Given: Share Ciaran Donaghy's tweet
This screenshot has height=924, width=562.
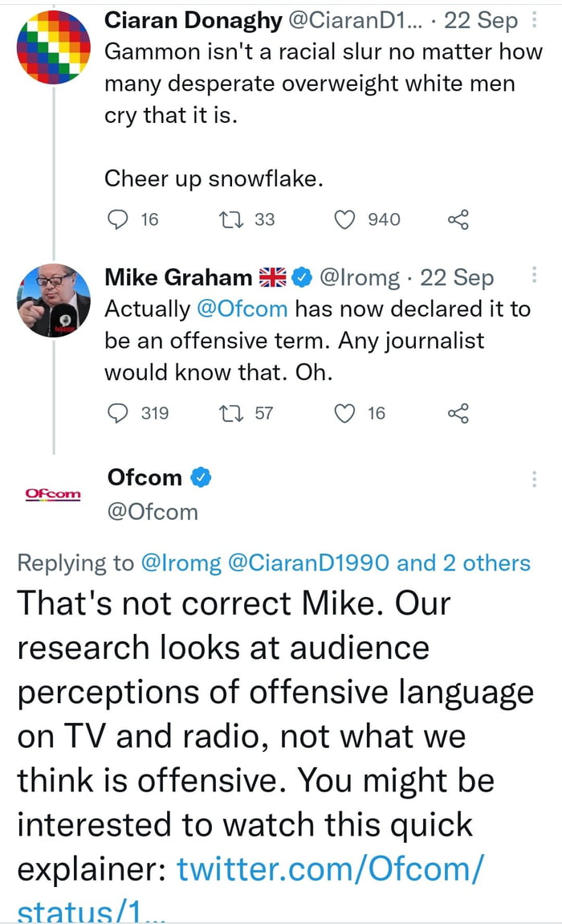Looking at the screenshot, I should (x=458, y=219).
